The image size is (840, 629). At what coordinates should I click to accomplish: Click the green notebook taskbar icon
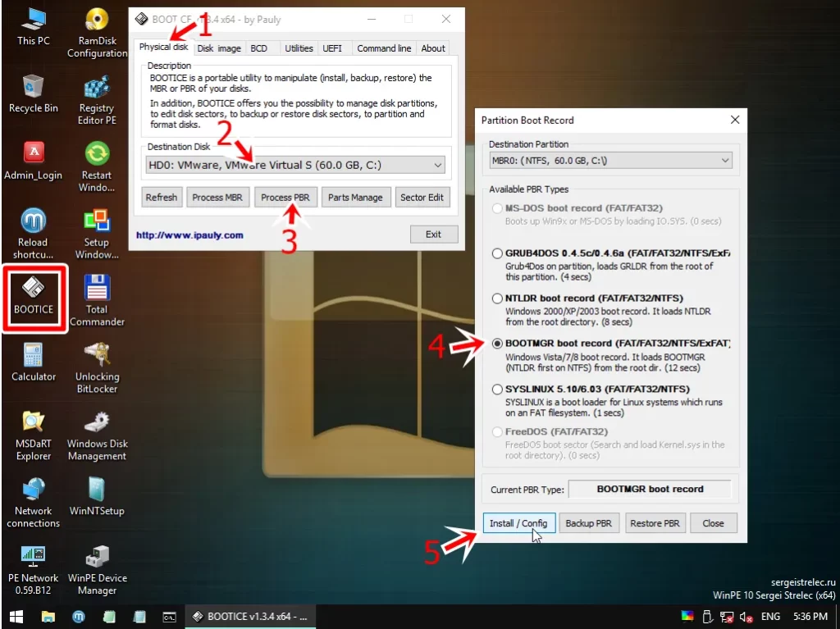coord(109,617)
